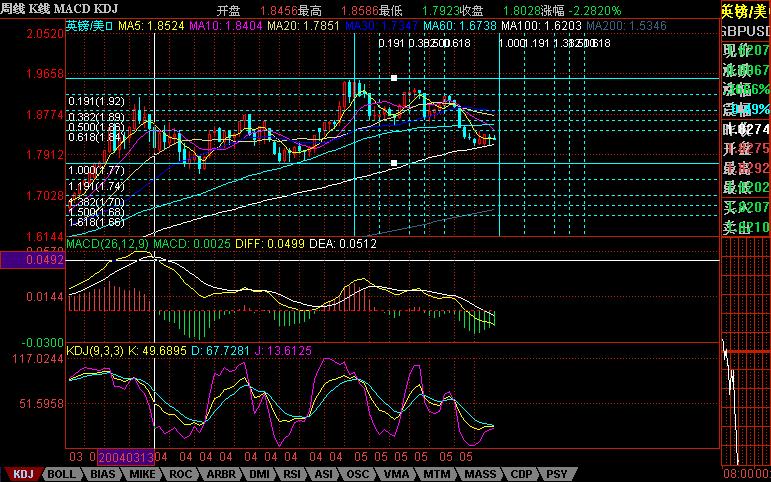Click the 1.9658 price axis label

(x=45, y=74)
